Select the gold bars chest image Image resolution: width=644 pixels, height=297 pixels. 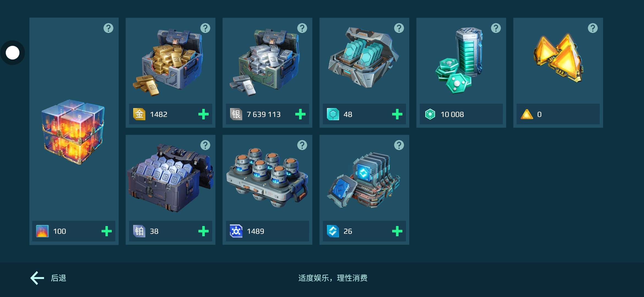tap(168, 62)
